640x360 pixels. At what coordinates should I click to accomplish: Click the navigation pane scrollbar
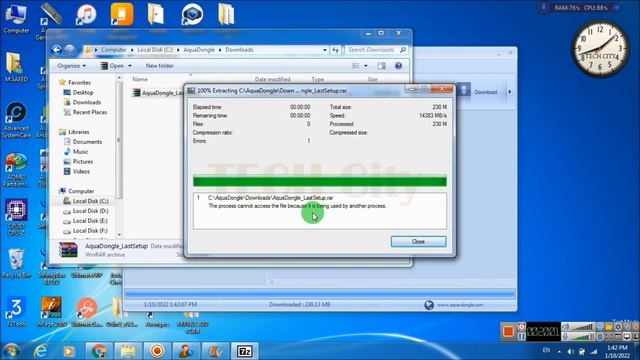(x=119, y=141)
